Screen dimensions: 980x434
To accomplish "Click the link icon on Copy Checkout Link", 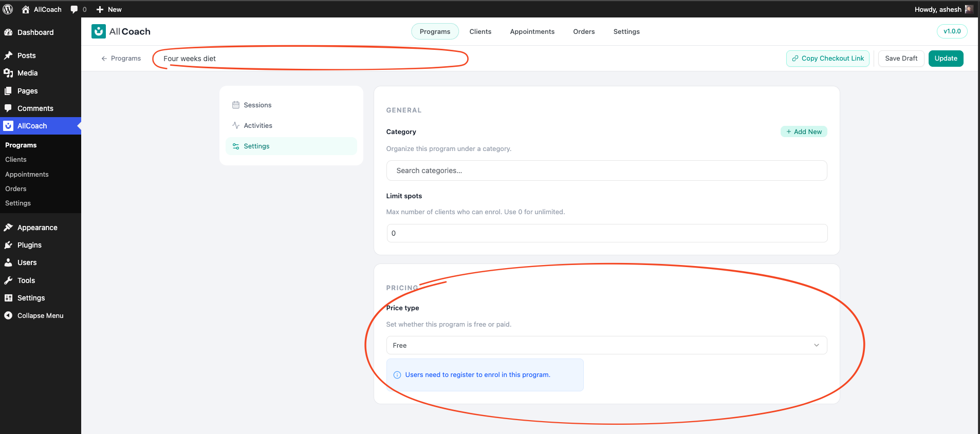I will pyautogui.click(x=796, y=59).
